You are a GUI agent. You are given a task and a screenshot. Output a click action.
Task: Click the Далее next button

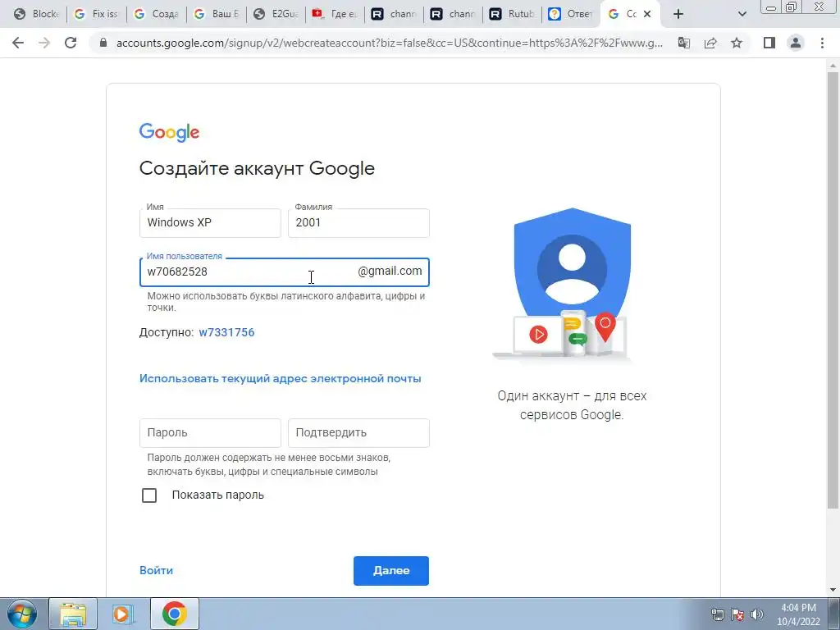391,571
